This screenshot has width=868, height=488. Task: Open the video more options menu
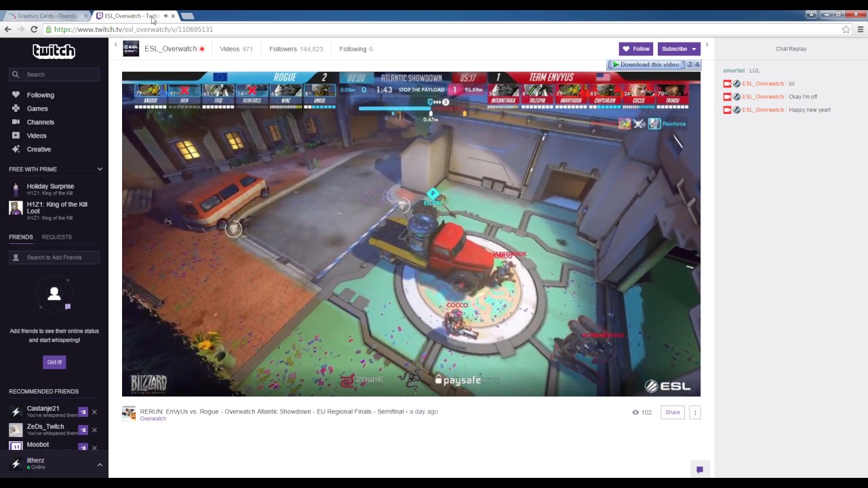[694, 412]
